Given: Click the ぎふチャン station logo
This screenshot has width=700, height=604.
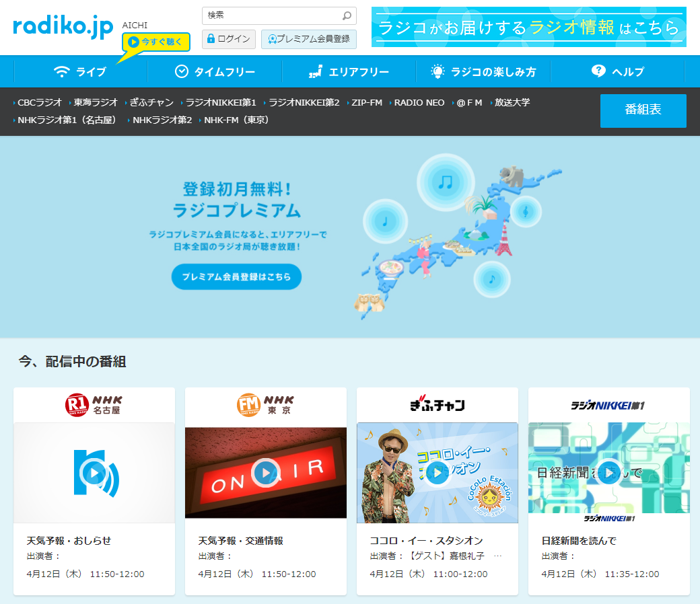Looking at the screenshot, I should 438,404.
